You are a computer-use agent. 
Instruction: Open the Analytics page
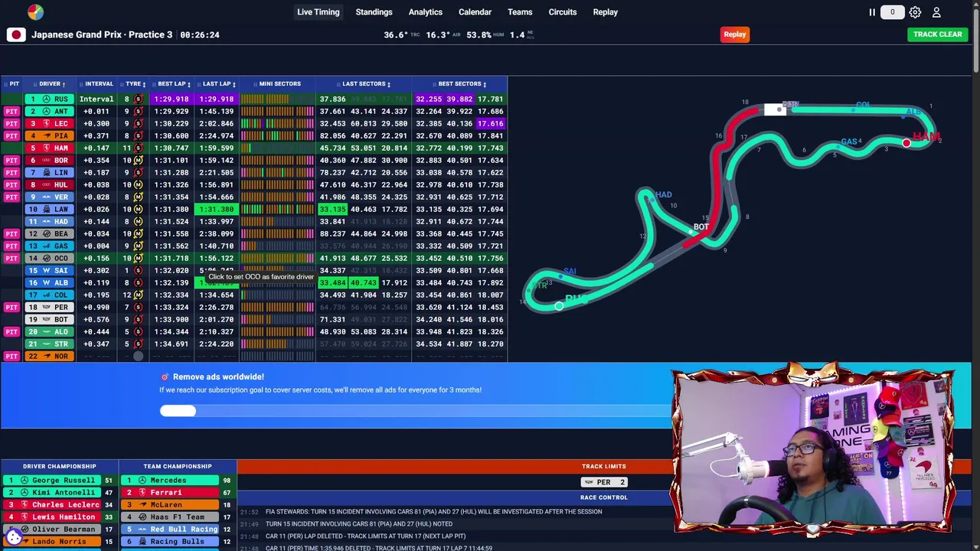tap(425, 12)
